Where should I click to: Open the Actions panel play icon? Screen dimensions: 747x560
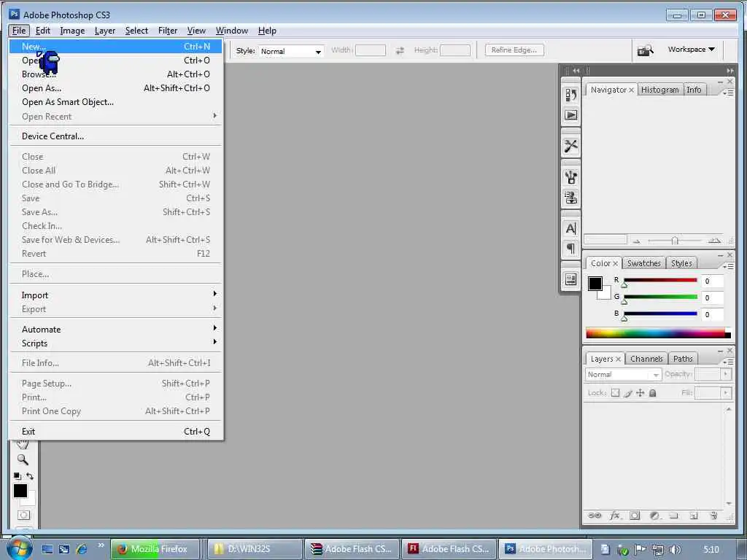coord(570,114)
